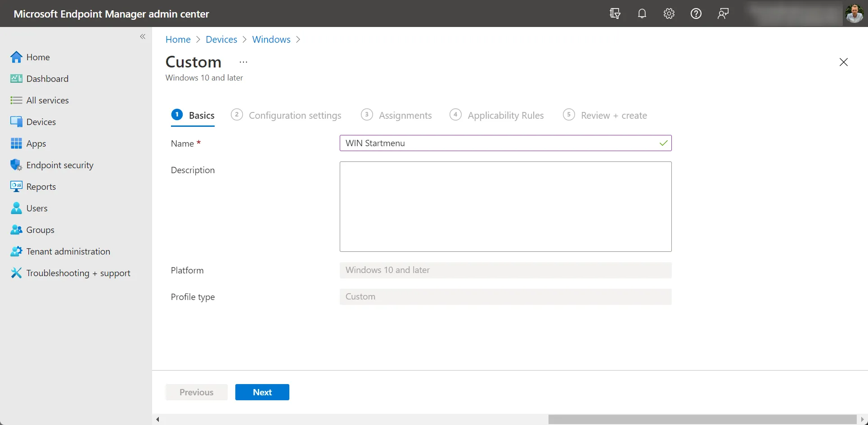Go to Home breadcrumb link
Viewport: 868px width, 425px height.
[178, 40]
